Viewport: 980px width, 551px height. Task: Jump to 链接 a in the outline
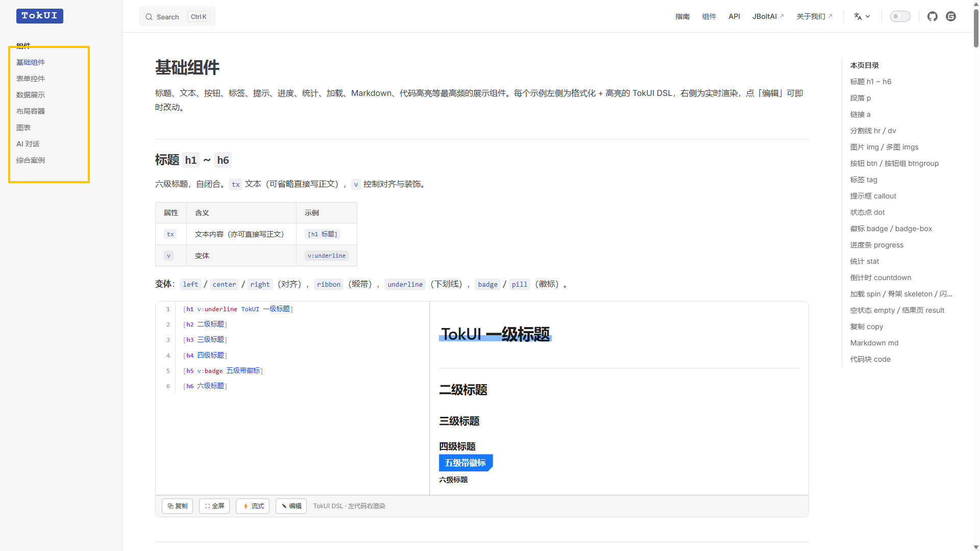[x=861, y=114]
